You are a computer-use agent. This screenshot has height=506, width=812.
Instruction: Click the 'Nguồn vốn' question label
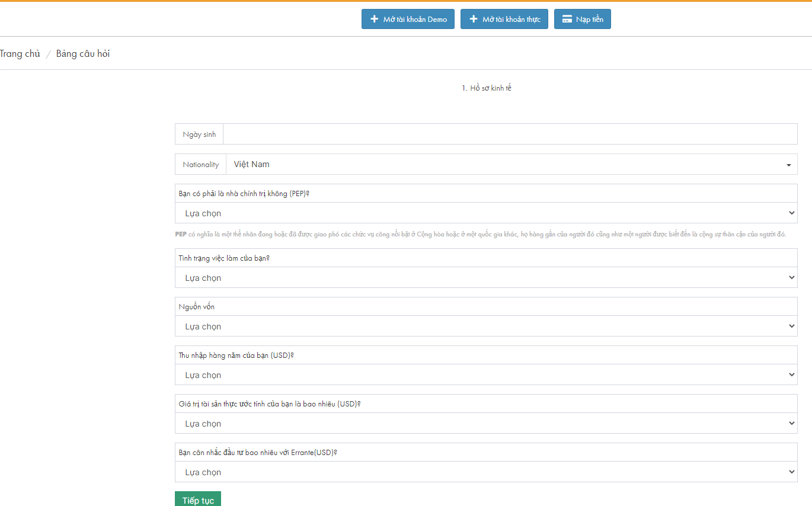196,307
